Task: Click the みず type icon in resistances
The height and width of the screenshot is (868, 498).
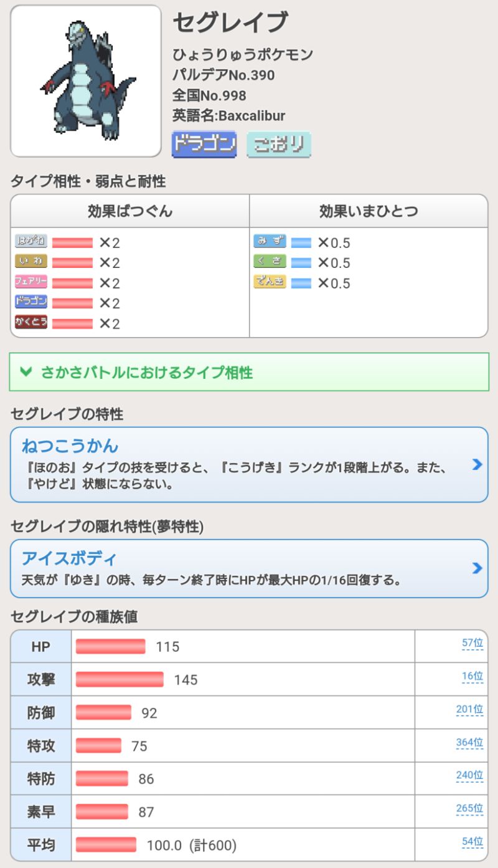Action: click(x=270, y=242)
